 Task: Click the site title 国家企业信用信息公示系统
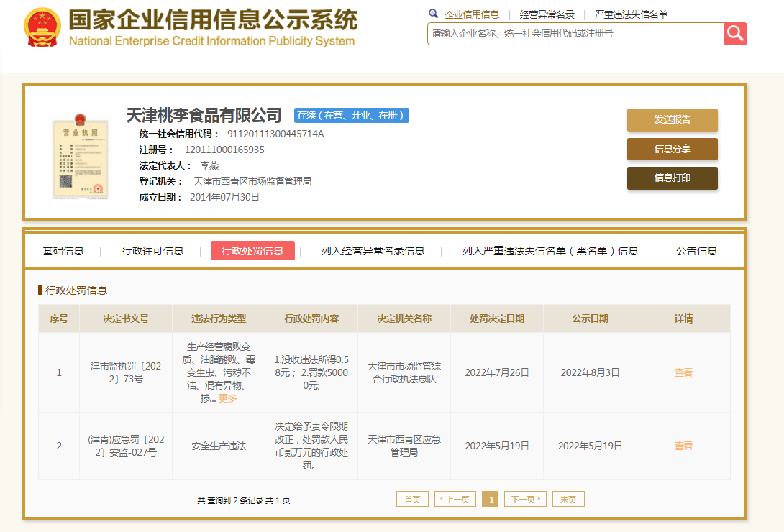pos(213,20)
